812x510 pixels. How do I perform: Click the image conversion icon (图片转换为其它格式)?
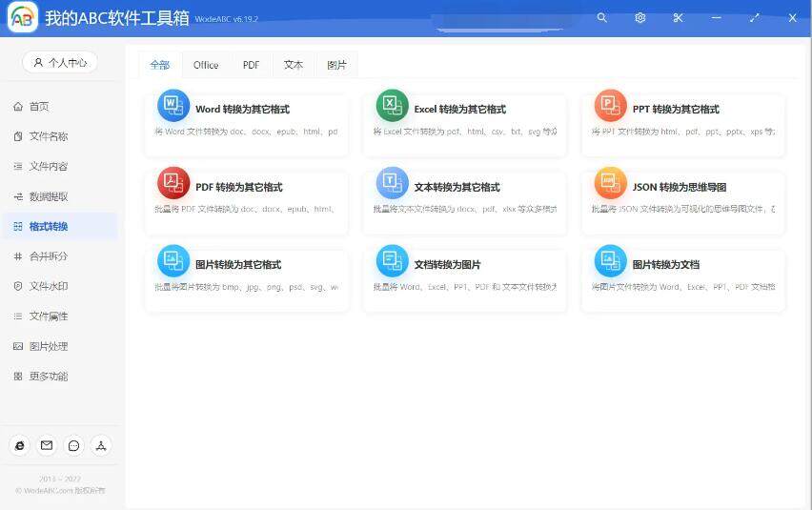click(x=173, y=260)
